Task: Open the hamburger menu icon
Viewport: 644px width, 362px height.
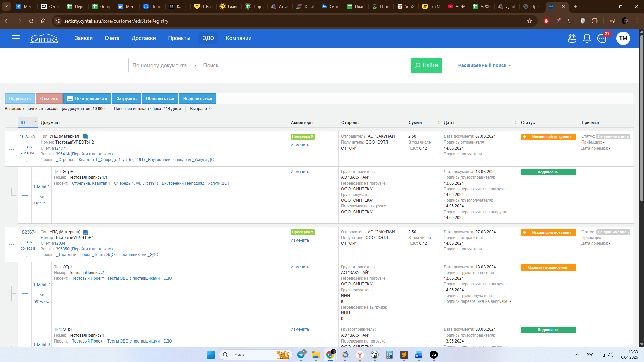Action: click(x=16, y=38)
